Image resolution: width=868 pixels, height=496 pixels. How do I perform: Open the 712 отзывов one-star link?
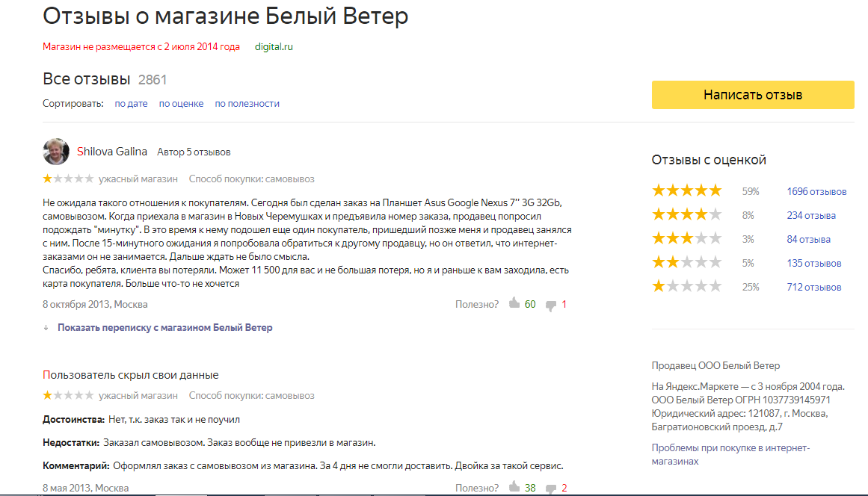point(813,287)
